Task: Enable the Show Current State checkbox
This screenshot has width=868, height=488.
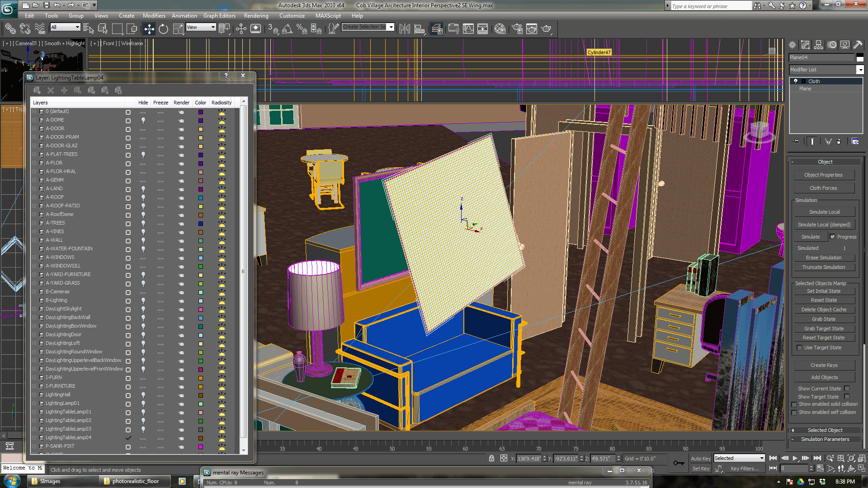Action: point(847,388)
